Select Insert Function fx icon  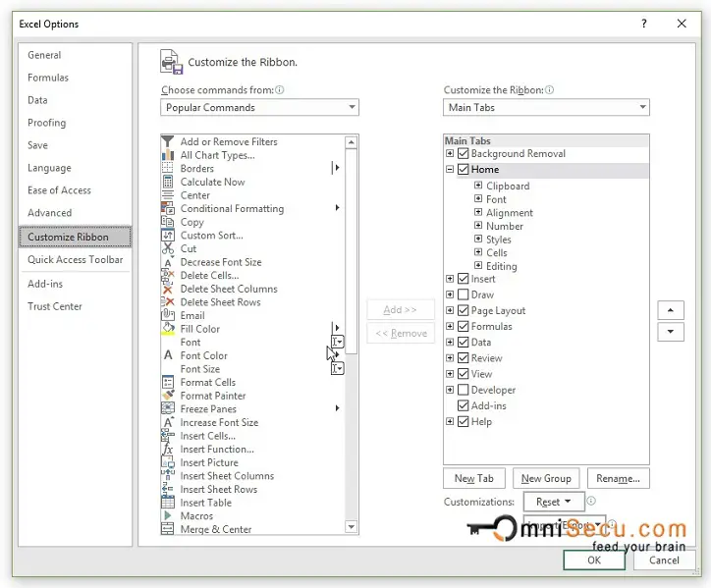pyautogui.click(x=168, y=449)
